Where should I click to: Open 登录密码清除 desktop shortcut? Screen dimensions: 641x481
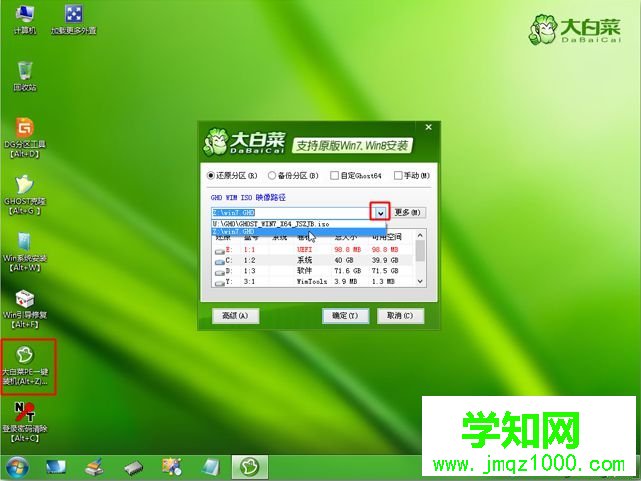click(25, 422)
